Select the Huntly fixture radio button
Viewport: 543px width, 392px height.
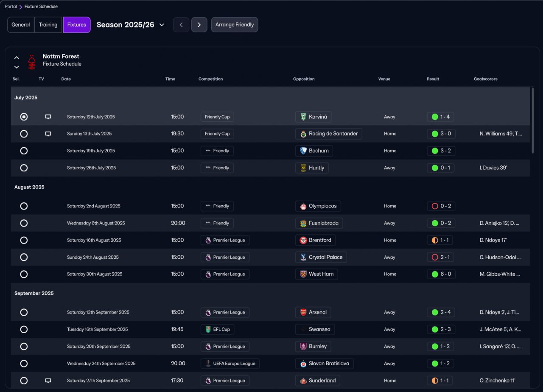[24, 168]
